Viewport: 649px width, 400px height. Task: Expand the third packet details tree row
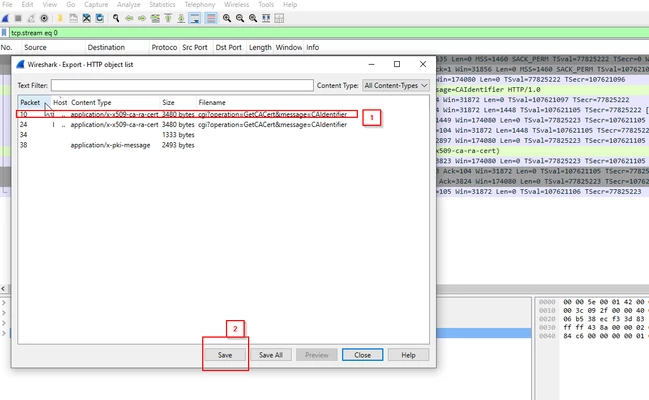(4, 323)
